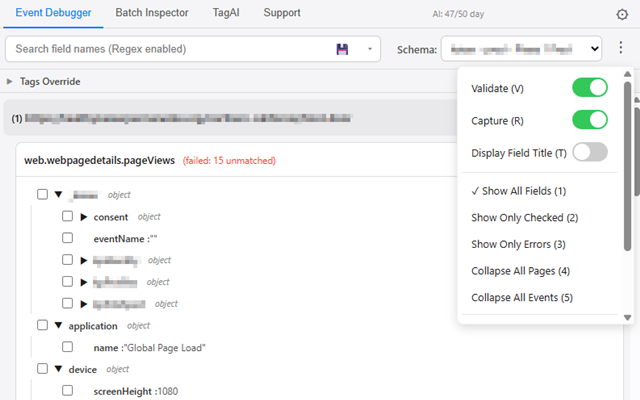
Task: Select Show Only Errors option
Action: pyautogui.click(x=518, y=244)
